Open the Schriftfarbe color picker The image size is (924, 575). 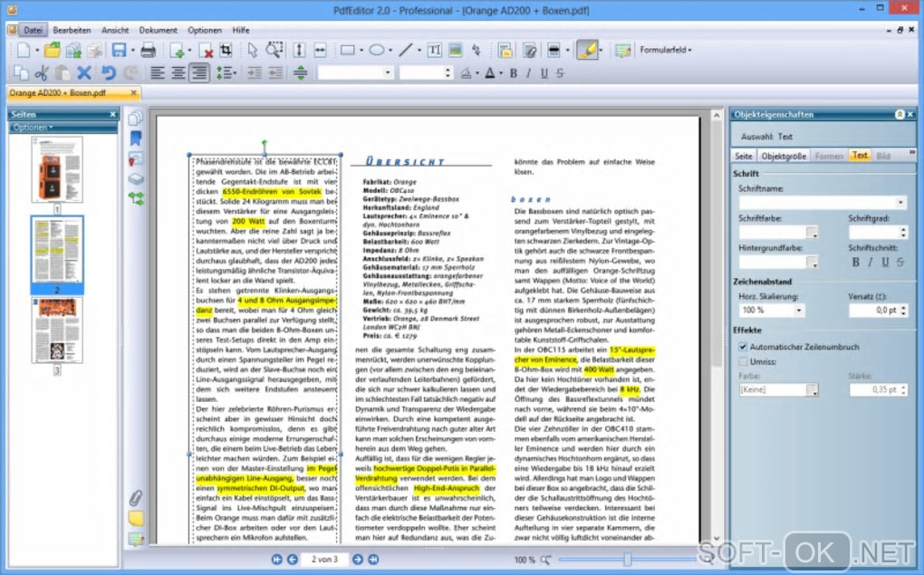tap(813, 234)
